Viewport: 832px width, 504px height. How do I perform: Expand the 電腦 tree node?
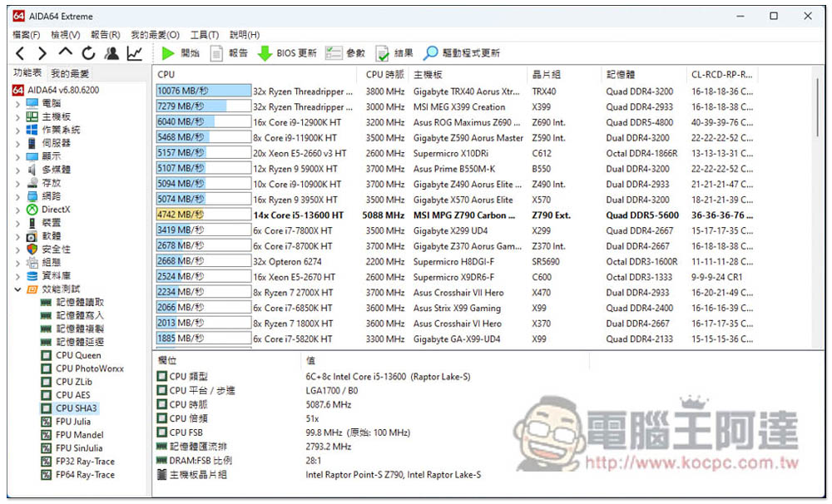coord(17,103)
